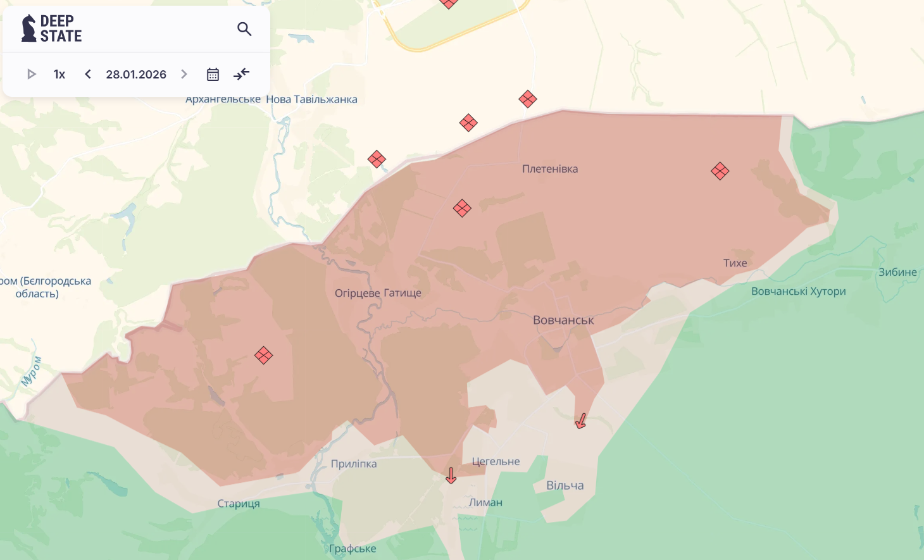The width and height of the screenshot is (924, 560).
Task: Click the unit marker near Тихе
Action: tap(720, 171)
